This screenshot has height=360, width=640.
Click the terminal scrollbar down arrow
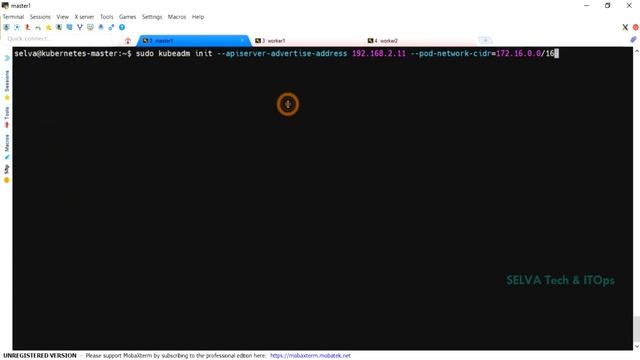coord(636,347)
